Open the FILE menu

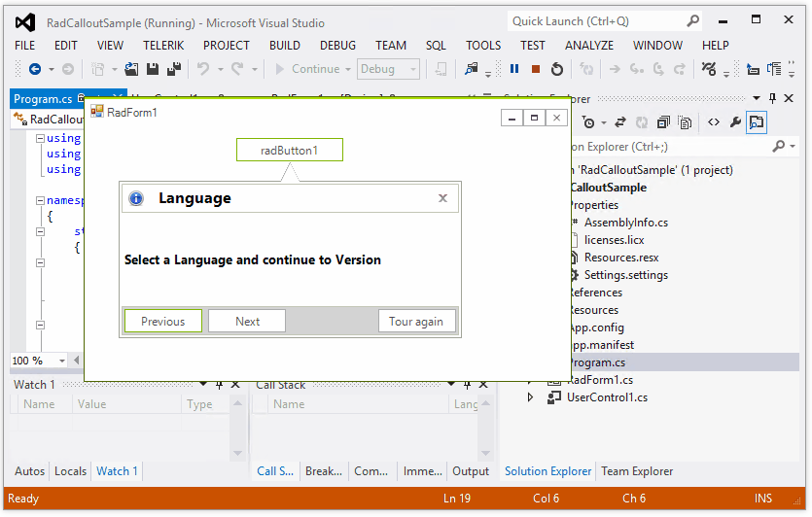pos(24,46)
